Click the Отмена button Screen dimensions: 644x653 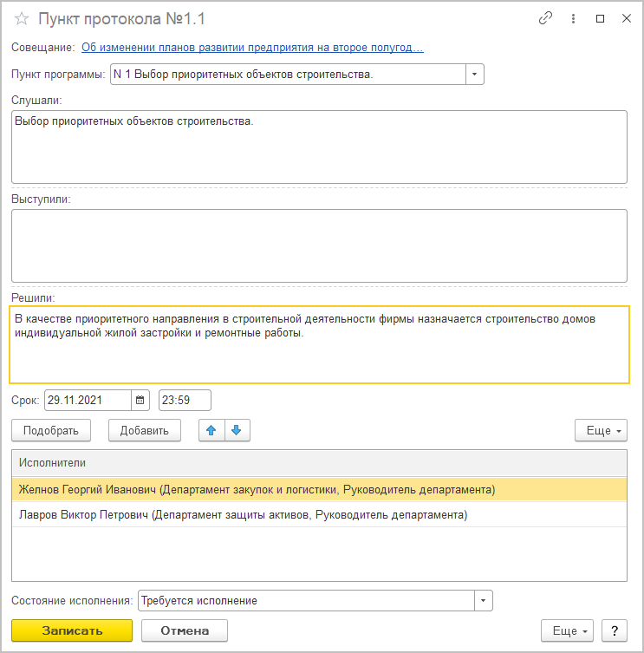click(x=185, y=630)
